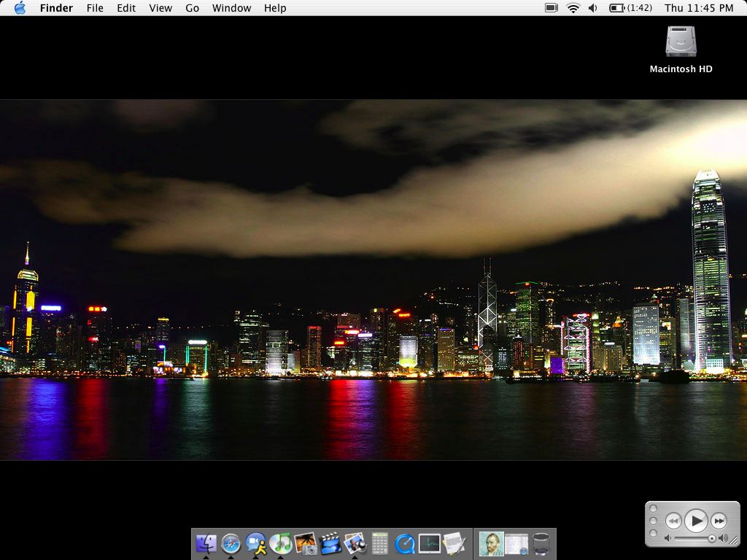The width and height of the screenshot is (747, 560).
Task: Skip to next track in mini player
Action: point(719,521)
